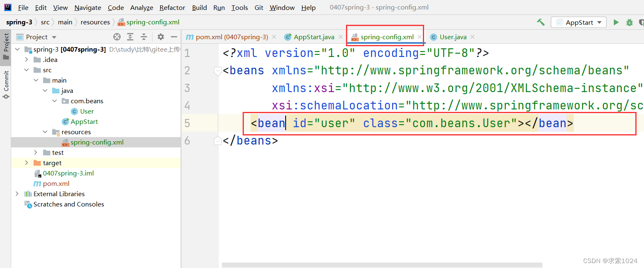Collapse the spring-3 project root node

[x=17, y=49]
